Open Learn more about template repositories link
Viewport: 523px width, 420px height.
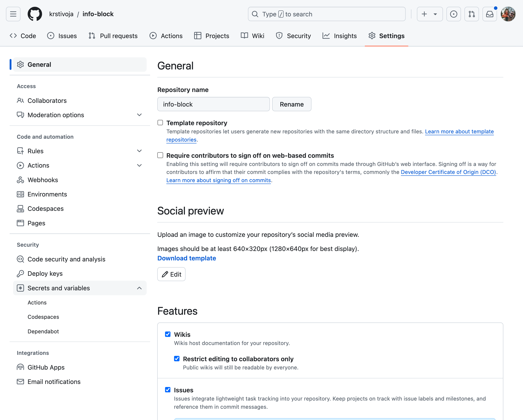click(x=459, y=132)
